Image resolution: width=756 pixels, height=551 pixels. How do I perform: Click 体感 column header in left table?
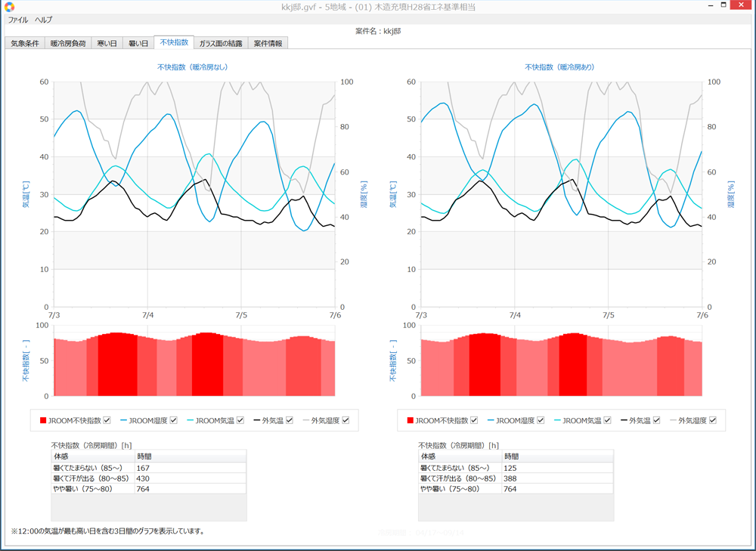click(93, 456)
